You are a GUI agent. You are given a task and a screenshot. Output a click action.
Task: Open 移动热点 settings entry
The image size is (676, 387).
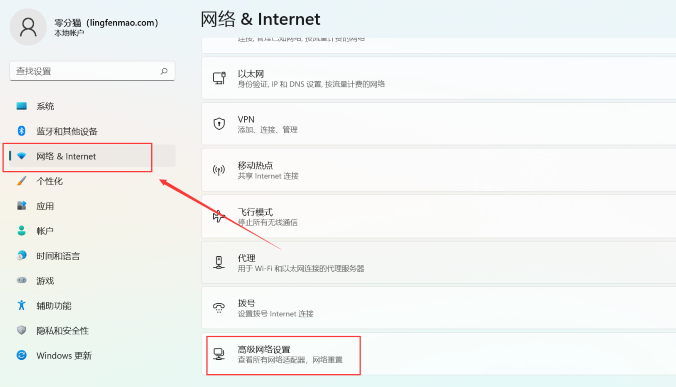pyautogui.click(x=439, y=170)
